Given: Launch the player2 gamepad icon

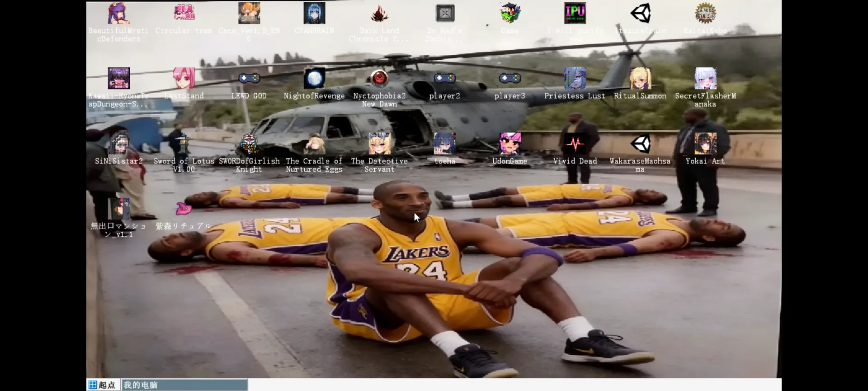Looking at the screenshot, I should tap(445, 79).
